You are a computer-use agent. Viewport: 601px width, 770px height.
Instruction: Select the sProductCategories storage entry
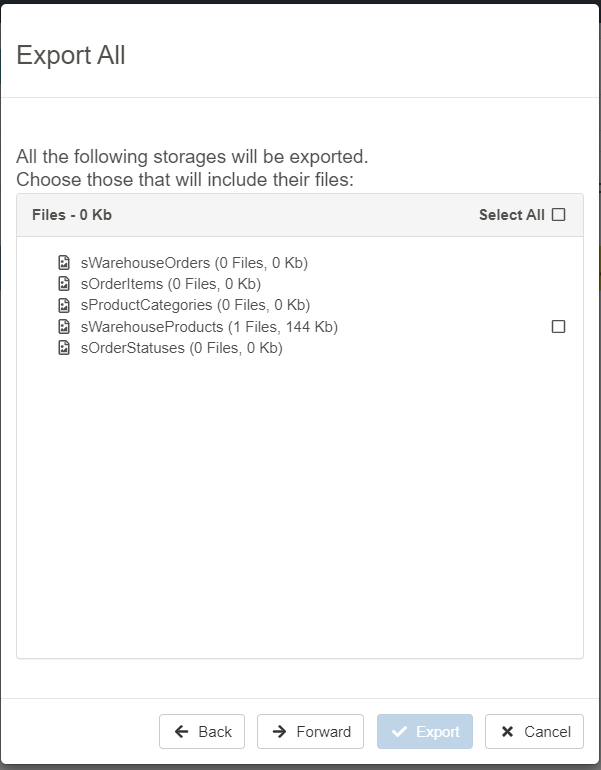click(195, 305)
